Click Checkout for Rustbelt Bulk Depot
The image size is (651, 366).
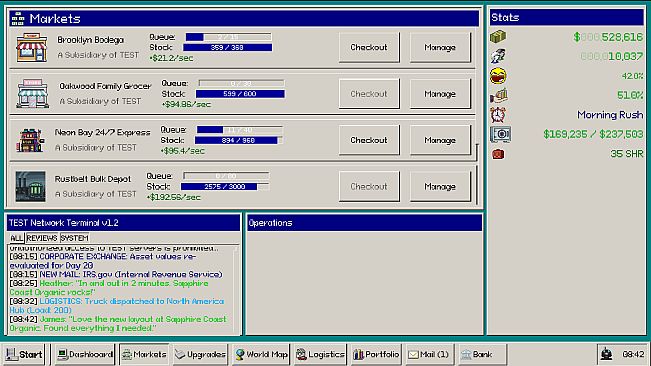369,187
